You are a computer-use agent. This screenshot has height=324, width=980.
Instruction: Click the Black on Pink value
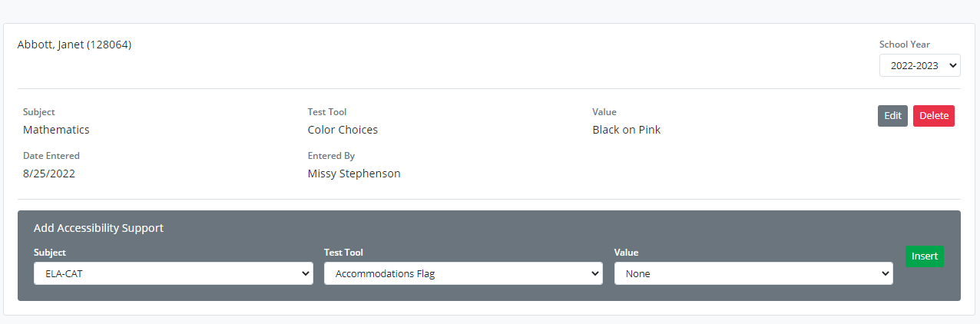coord(626,130)
